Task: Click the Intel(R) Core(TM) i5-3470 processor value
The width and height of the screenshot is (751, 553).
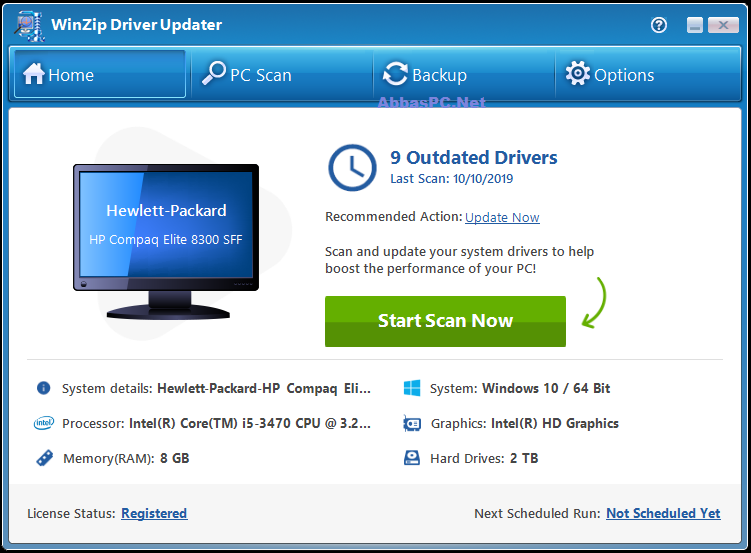Action: click(x=250, y=423)
